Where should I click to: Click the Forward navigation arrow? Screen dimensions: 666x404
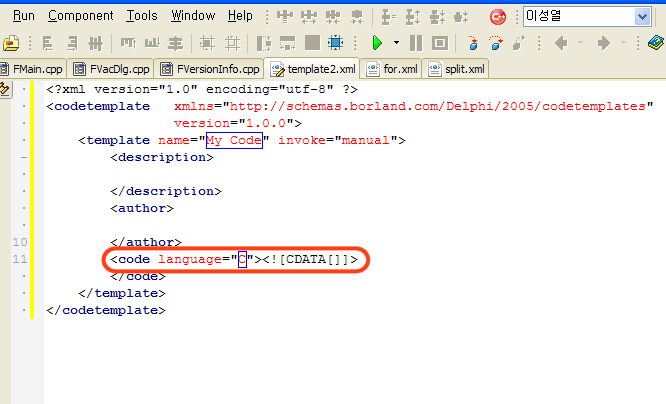click(604, 43)
